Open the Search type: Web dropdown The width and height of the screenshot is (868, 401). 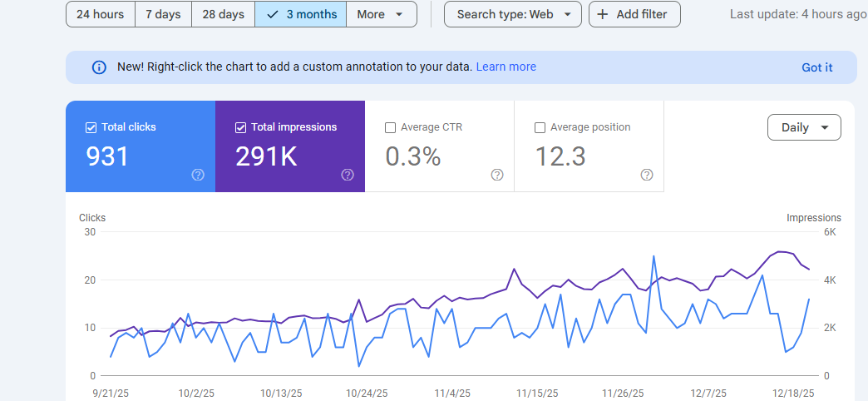click(x=512, y=14)
